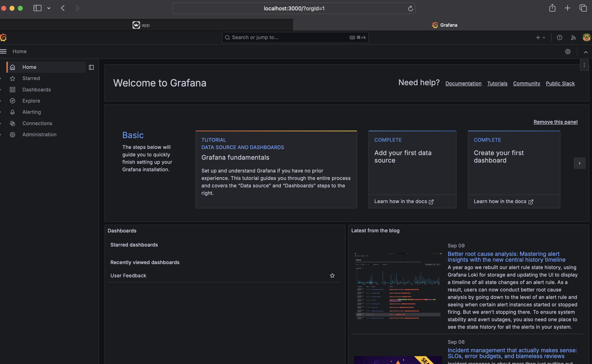Go back in browser history

[x=63, y=8]
